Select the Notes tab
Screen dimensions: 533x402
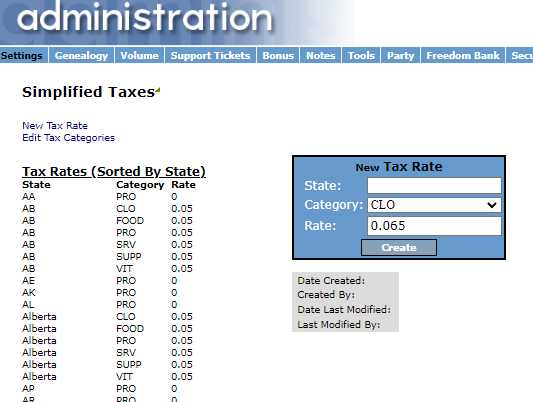pos(321,55)
